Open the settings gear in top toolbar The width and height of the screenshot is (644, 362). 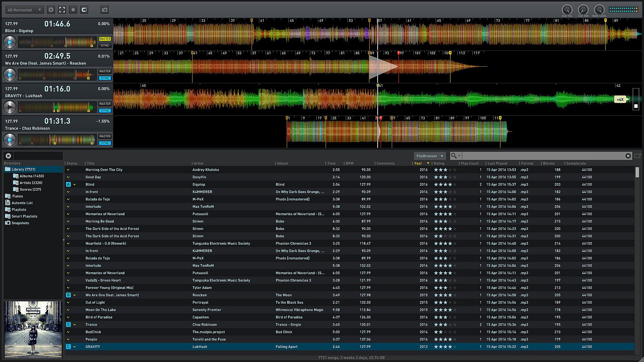click(51, 10)
